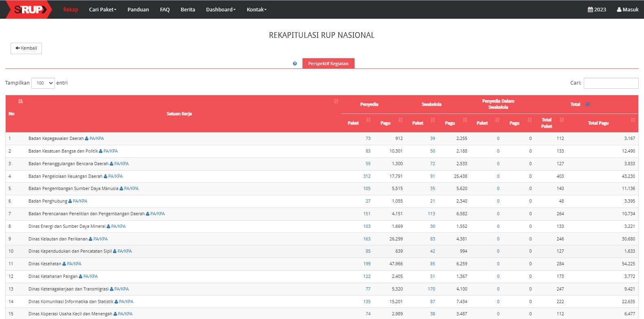Click user icon for Badan Kepegawaian Daerah
Viewport: 644px width, 319px height.
pos(87,138)
